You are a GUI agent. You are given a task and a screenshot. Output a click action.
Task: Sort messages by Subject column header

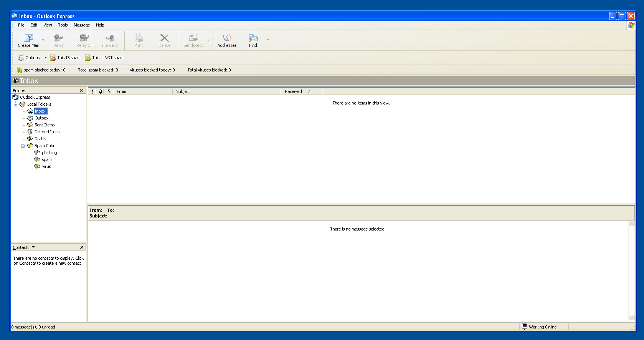tap(183, 91)
